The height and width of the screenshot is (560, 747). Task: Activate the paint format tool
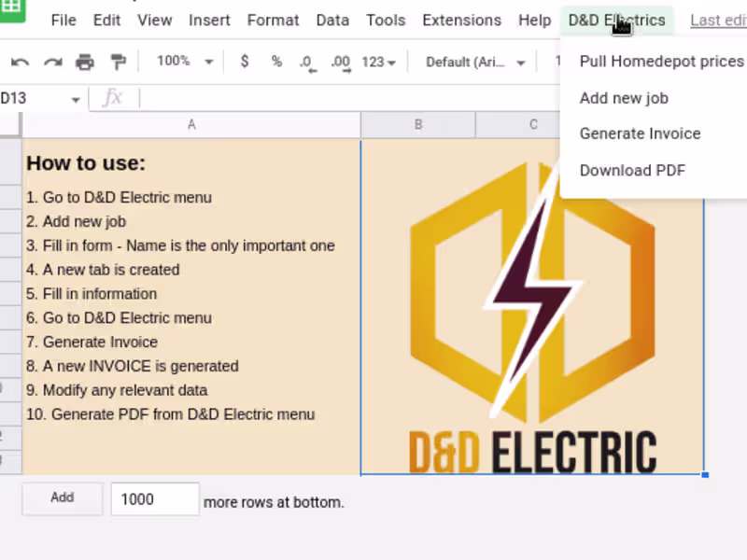(118, 63)
